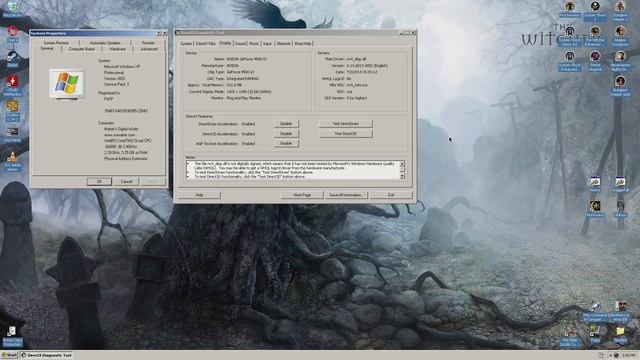Launch the System Shock Enhanced shortcut

570,61
